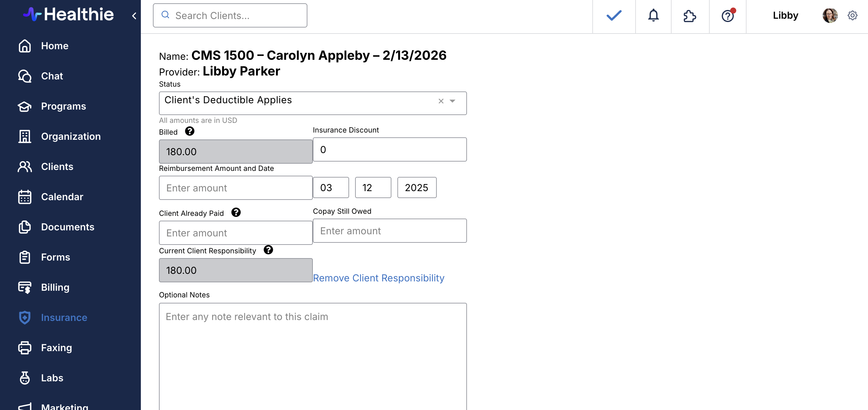Open Clients in the sidebar
Viewport: 868px width, 410px height.
coord(57,166)
